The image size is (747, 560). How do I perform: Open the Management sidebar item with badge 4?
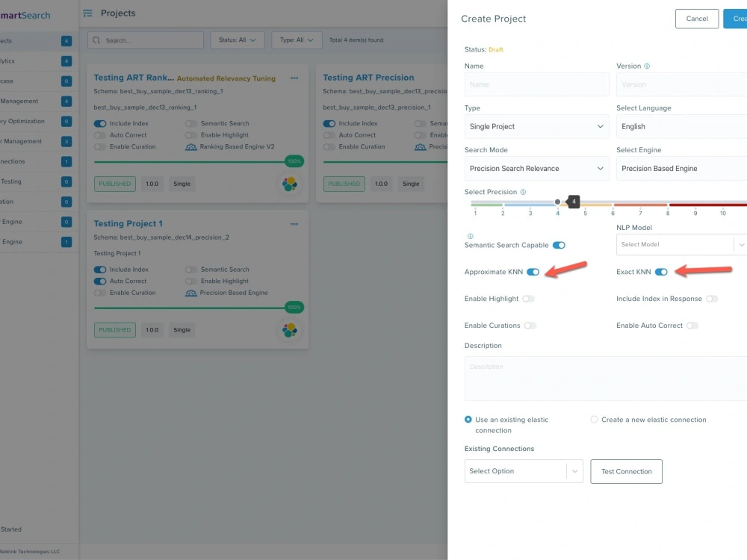[38, 102]
